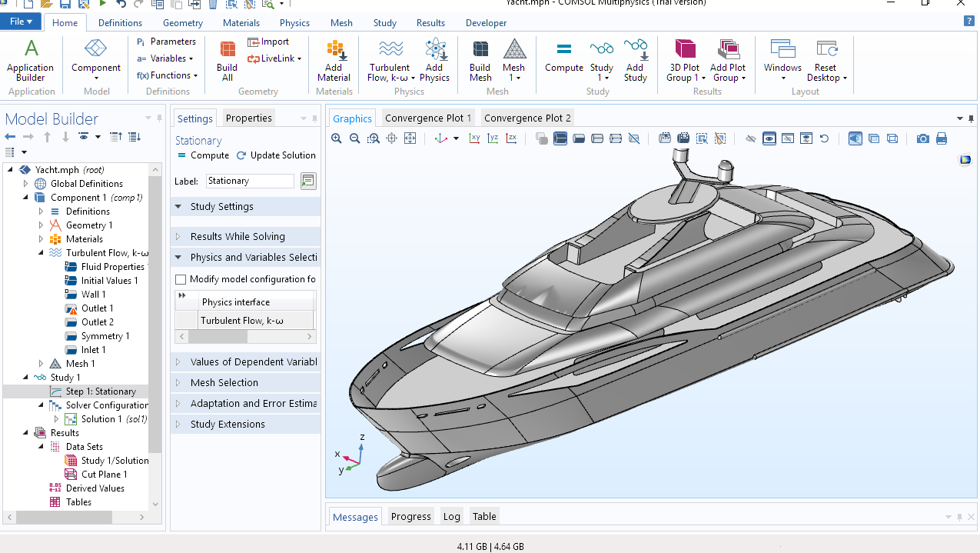
Task: Toggle the transparency graphics button
Action: [874, 138]
